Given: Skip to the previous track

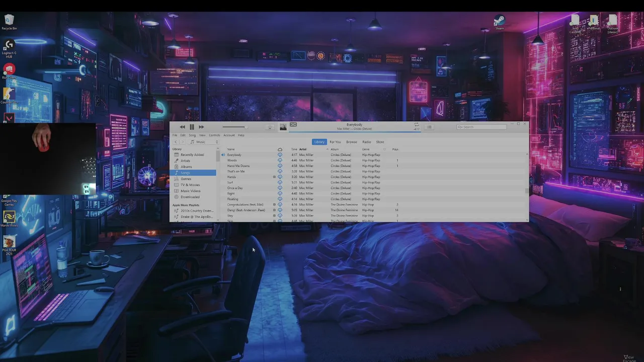Looking at the screenshot, I should 182,127.
